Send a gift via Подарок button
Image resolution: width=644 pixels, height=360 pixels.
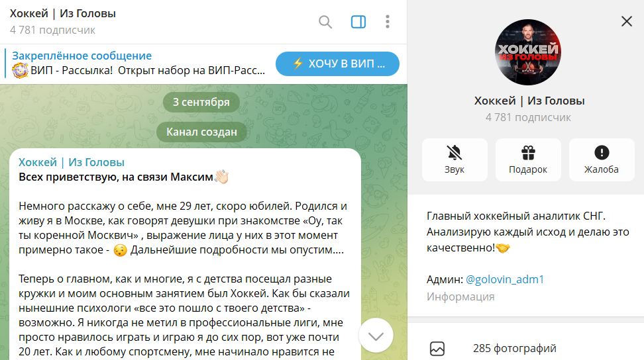528,160
